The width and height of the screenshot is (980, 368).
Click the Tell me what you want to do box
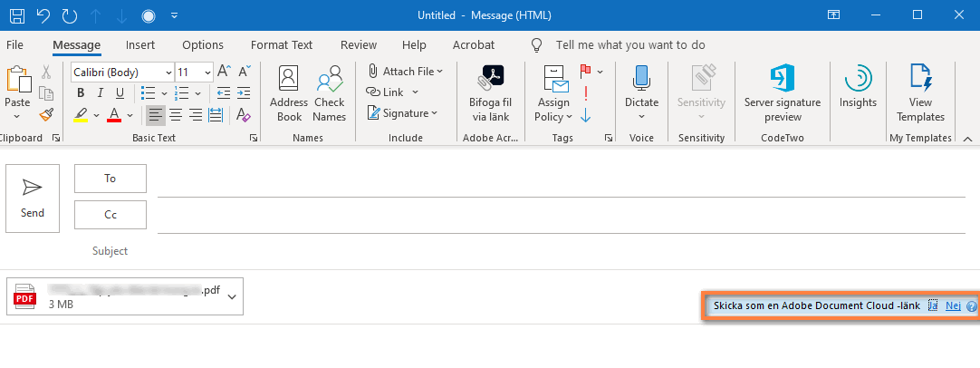click(630, 45)
